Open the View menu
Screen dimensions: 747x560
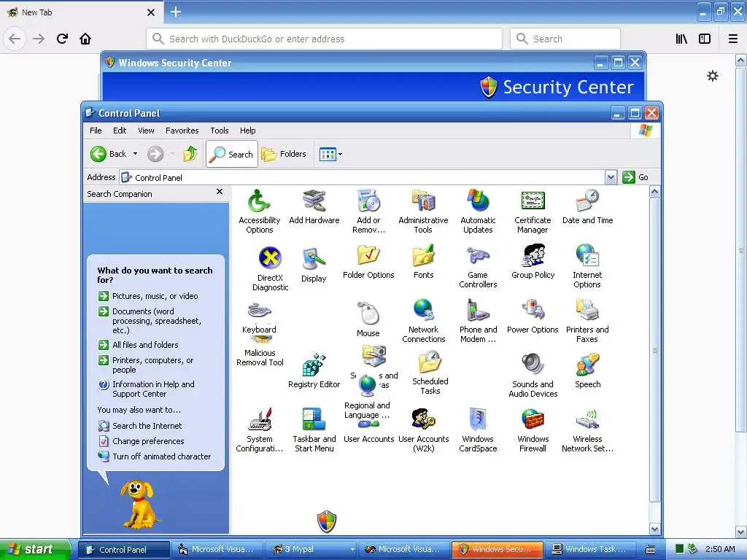tap(146, 131)
